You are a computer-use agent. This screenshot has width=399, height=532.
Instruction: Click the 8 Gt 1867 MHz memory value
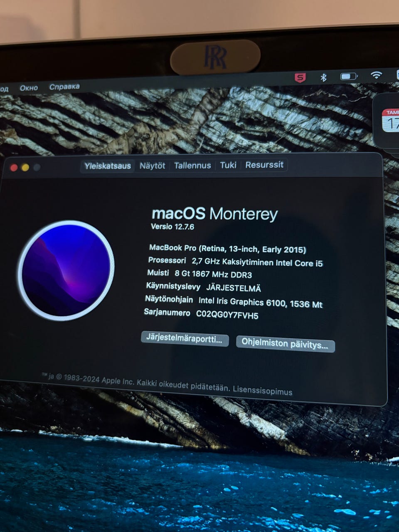[x=213, y=274]
